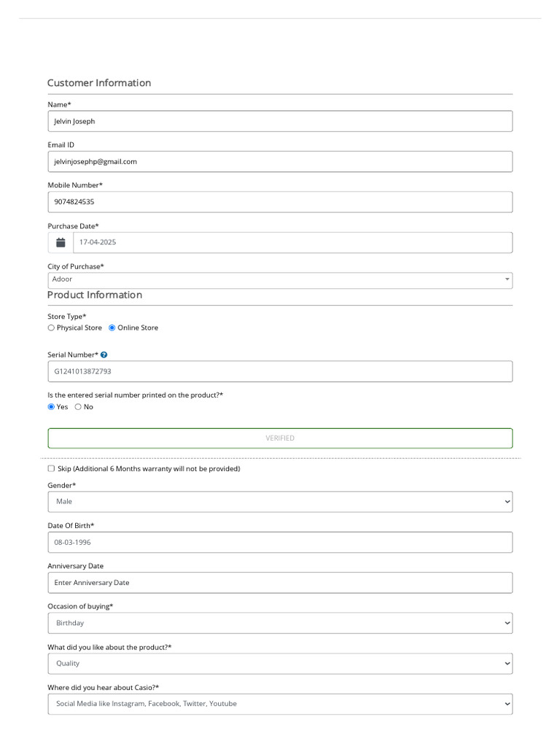This screenshot has height=747, width=560.
Task: Choose Yes for serial number printed
Action: (x=51, y=407)
